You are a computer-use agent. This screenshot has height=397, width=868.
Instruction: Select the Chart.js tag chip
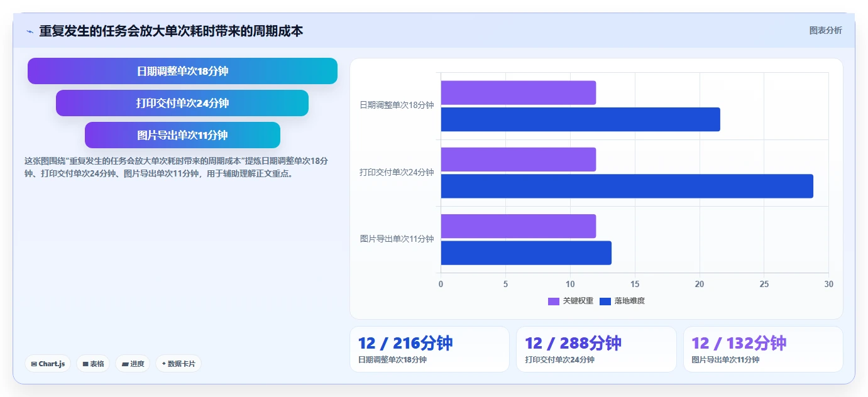pos(48,364)
